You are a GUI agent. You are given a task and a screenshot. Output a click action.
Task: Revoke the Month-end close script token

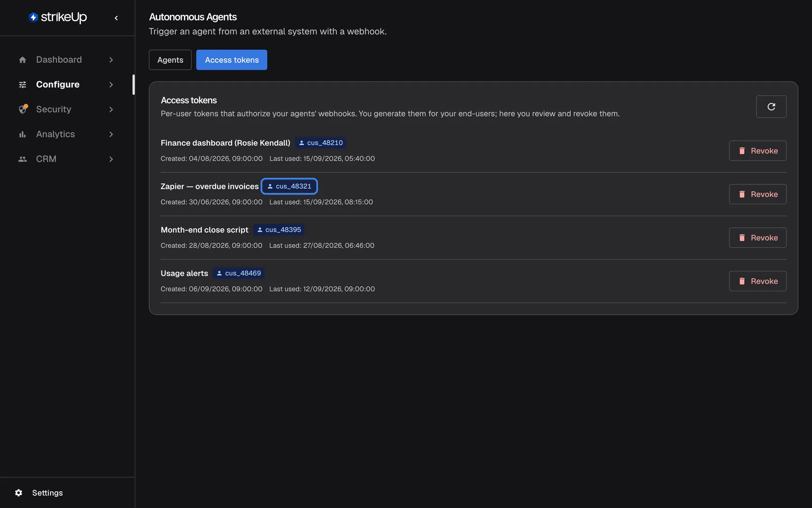pos(757,238)
